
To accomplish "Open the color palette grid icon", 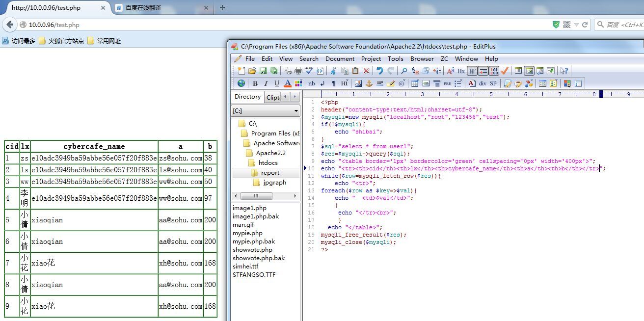I will 298,83.
